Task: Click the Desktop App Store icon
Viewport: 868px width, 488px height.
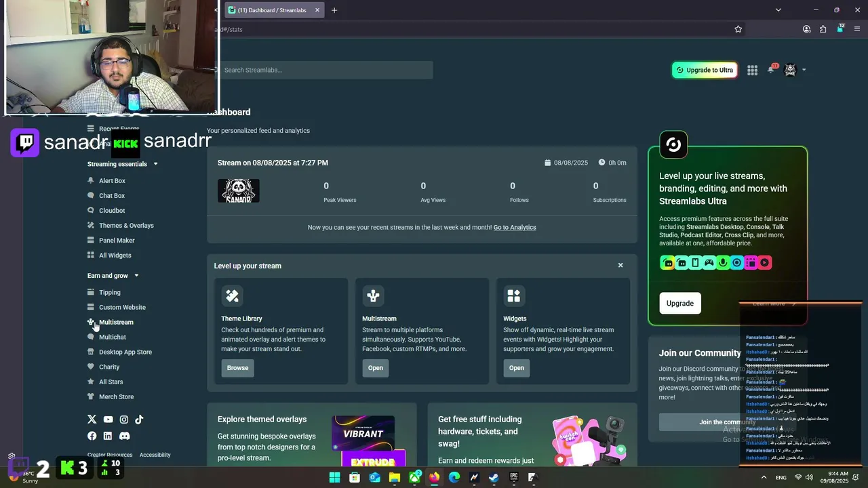Action: click(x=91, y=352)
